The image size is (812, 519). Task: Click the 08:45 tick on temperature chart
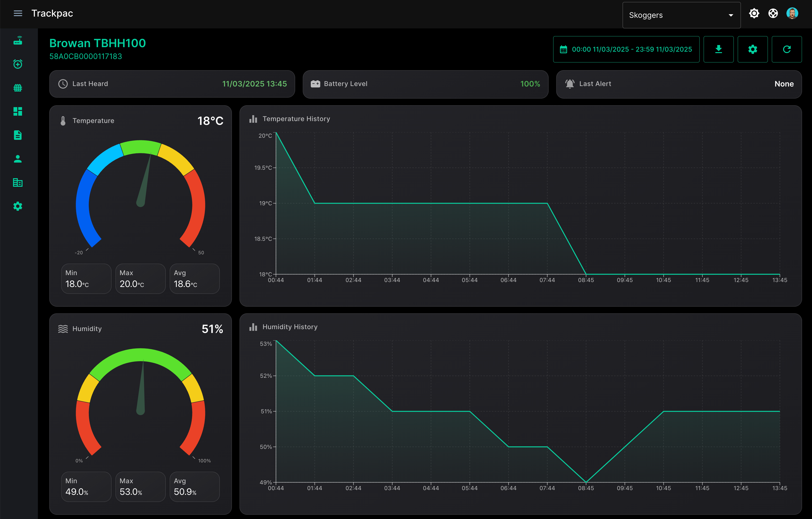586,280
